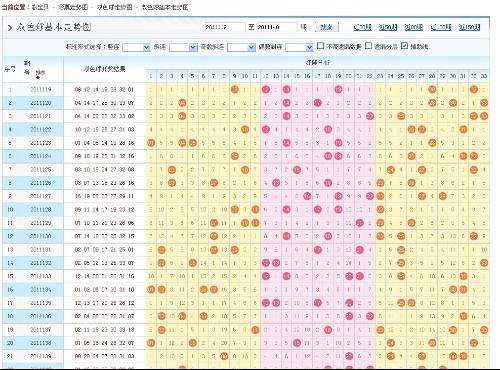500x370 pixels.
Task: Click draw result 03 10 15 24 27 32 08
Action: point(104,170)
